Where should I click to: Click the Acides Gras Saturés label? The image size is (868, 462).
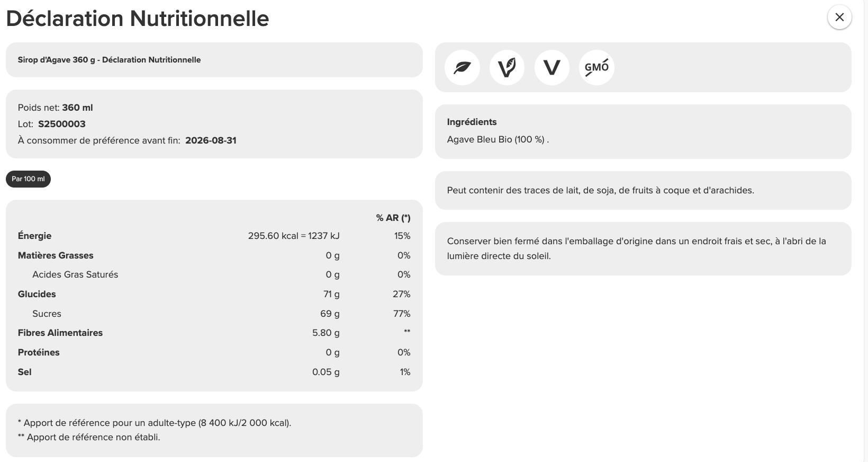click(x=75, y=274)
